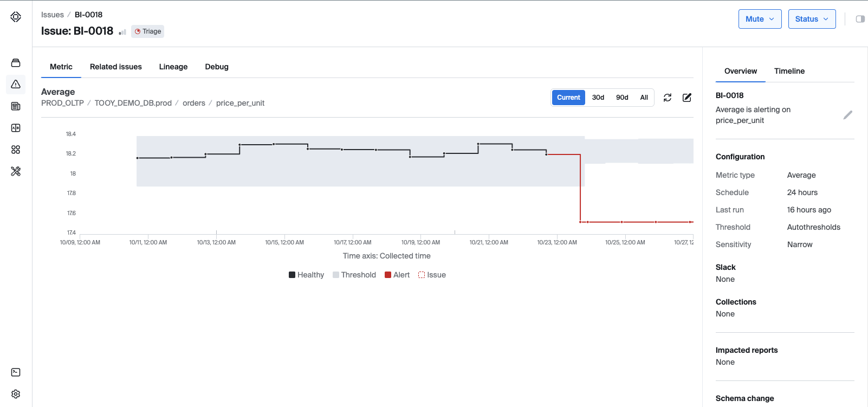The image size is (868, 407).
Task: Toggle Healthy series in chart legend
Action: point(307,275)
